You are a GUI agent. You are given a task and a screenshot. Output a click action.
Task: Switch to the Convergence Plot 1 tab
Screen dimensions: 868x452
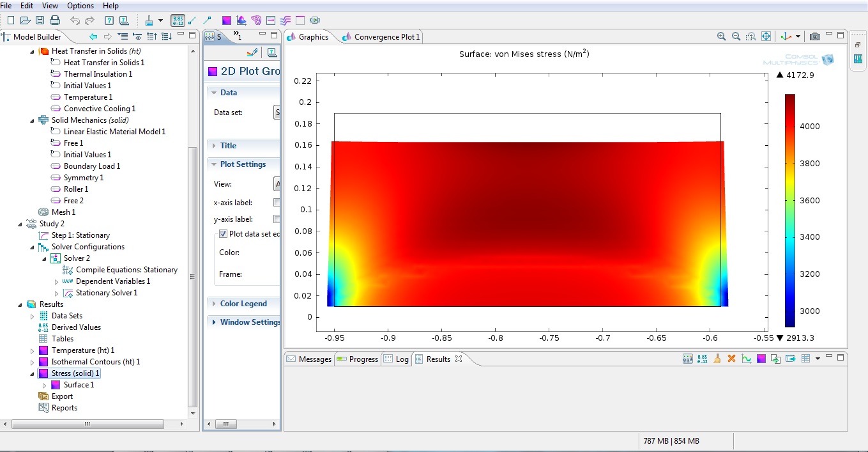386,37
